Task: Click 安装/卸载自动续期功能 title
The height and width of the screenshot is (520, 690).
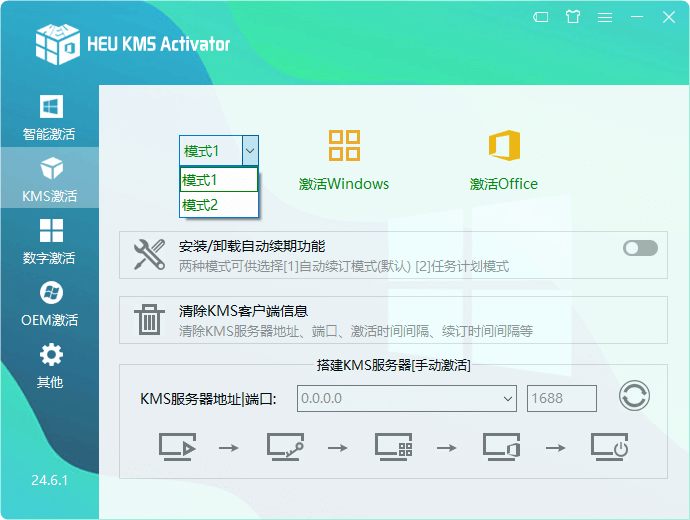Action: pyautogui.click(x=252, y=246)
